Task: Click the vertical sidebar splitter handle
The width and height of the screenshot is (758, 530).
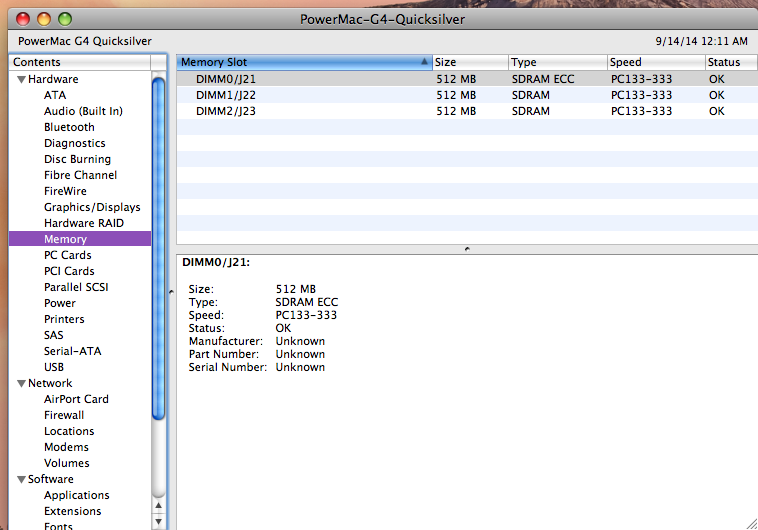Action: [171, 292]
